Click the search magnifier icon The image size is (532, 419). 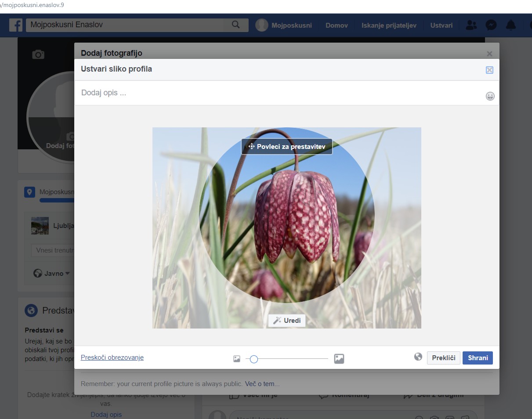tap(236, 25)
